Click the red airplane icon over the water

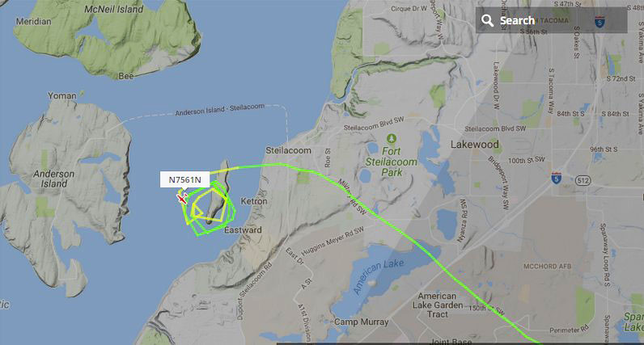pos(181,199)
